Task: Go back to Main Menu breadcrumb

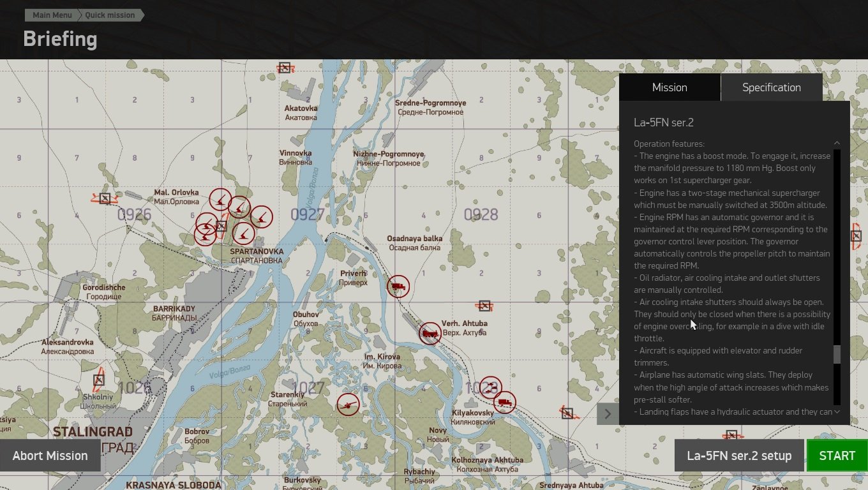Action: tap(52, 15)
